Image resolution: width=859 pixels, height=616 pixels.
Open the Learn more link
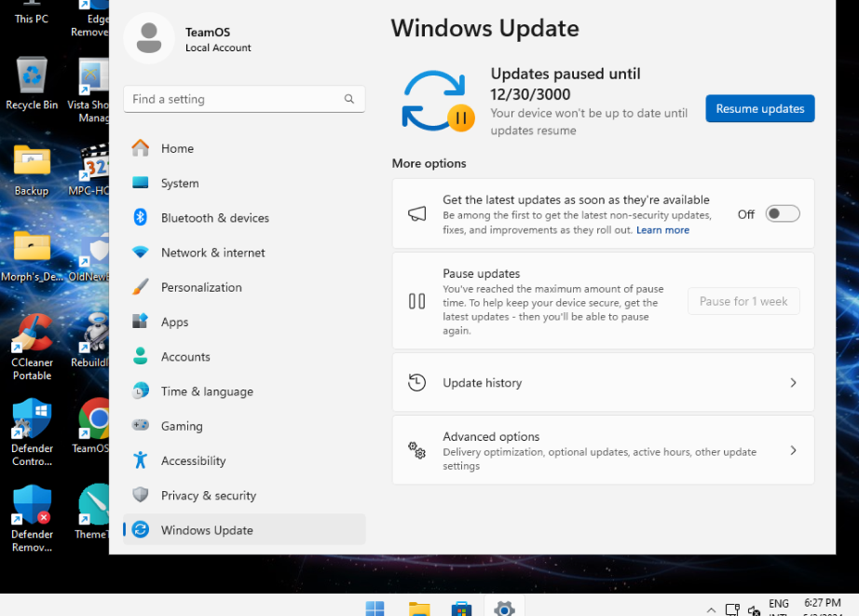click(662, 230)
